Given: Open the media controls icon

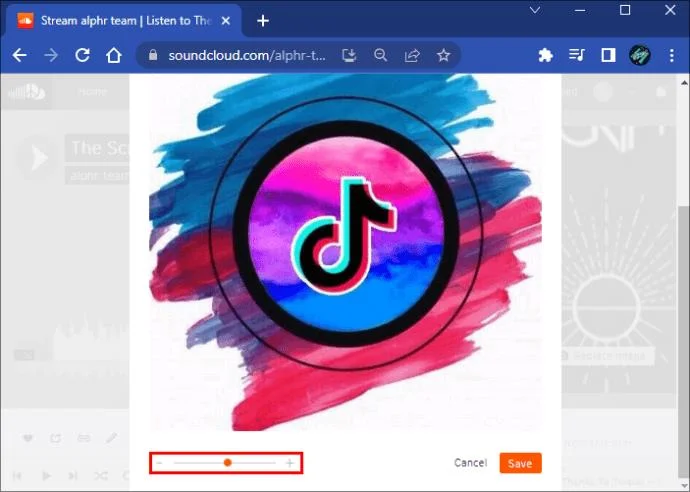Looking at the screenshot, I should pos(576,55).
